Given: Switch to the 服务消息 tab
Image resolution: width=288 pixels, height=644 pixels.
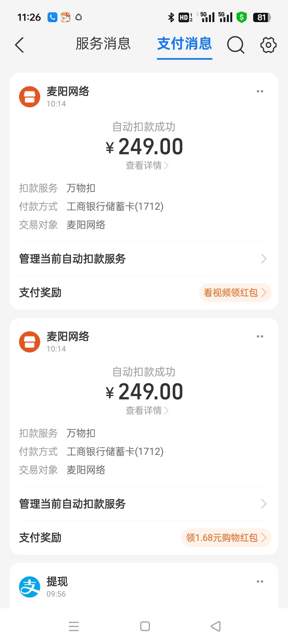Looking at the screenshot, I should [103, 44].
